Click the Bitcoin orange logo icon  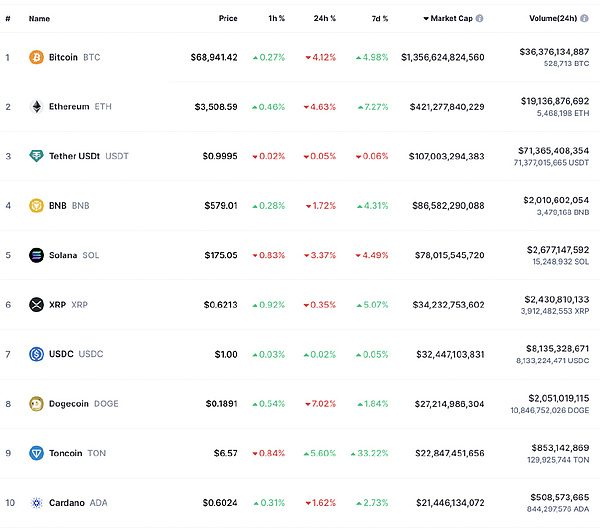point(37,57)
